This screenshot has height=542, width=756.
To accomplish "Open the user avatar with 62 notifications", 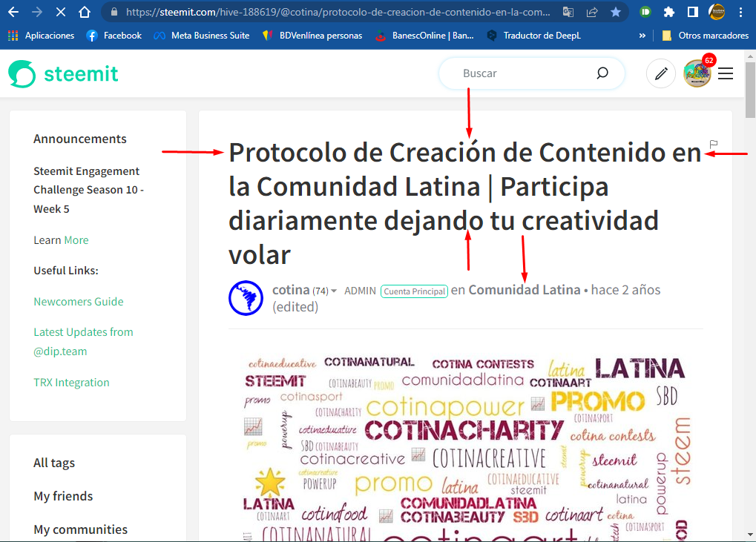I will point(697,73).
